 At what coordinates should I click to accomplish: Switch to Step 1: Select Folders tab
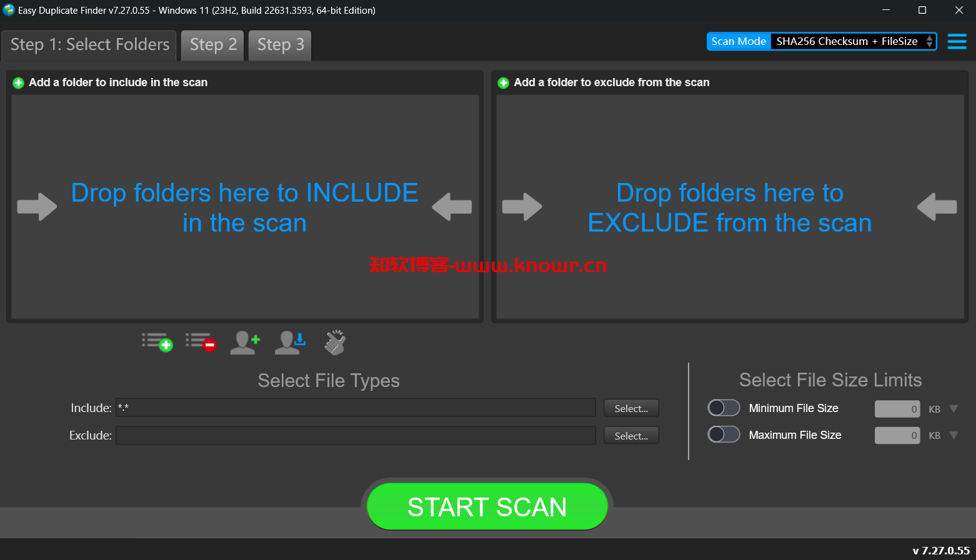click(x=89, y=45)
